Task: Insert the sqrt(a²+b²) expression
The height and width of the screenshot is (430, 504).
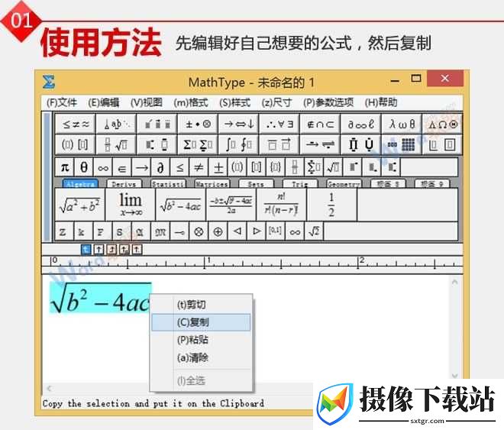Action: (x=80, y=205)
